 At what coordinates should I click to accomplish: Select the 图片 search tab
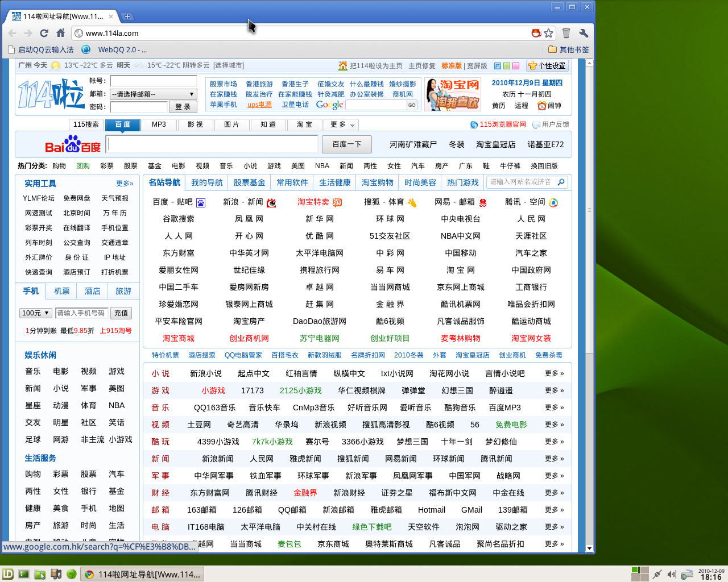[x=231, y=124]
